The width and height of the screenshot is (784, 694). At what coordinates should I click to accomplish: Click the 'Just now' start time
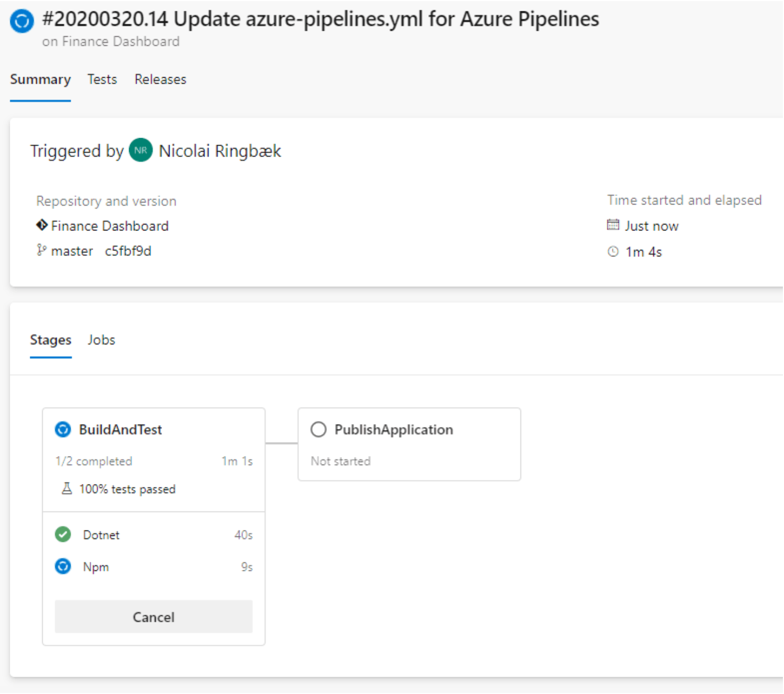[x=652, y=226]
